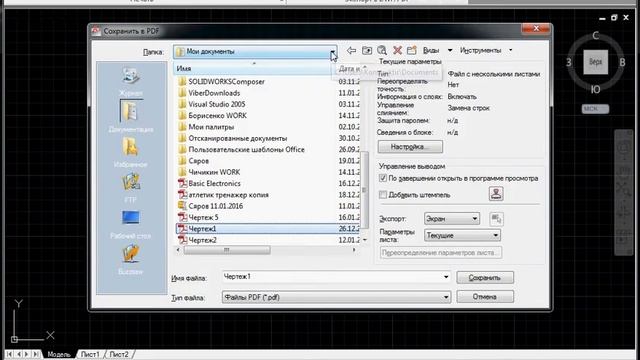Create a new folder icon
The image size is (640, 360).
[412, 50]
